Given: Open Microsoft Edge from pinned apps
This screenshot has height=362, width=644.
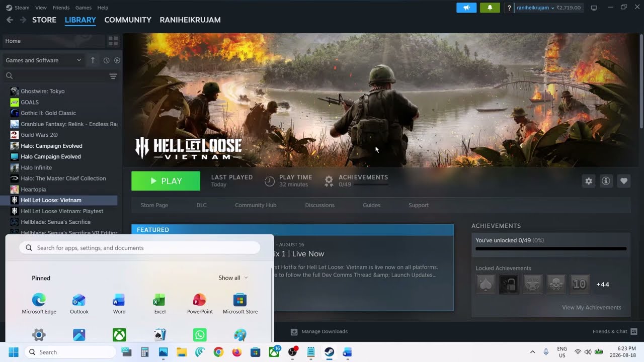Looking at the screenshot, I should (39, 304).
